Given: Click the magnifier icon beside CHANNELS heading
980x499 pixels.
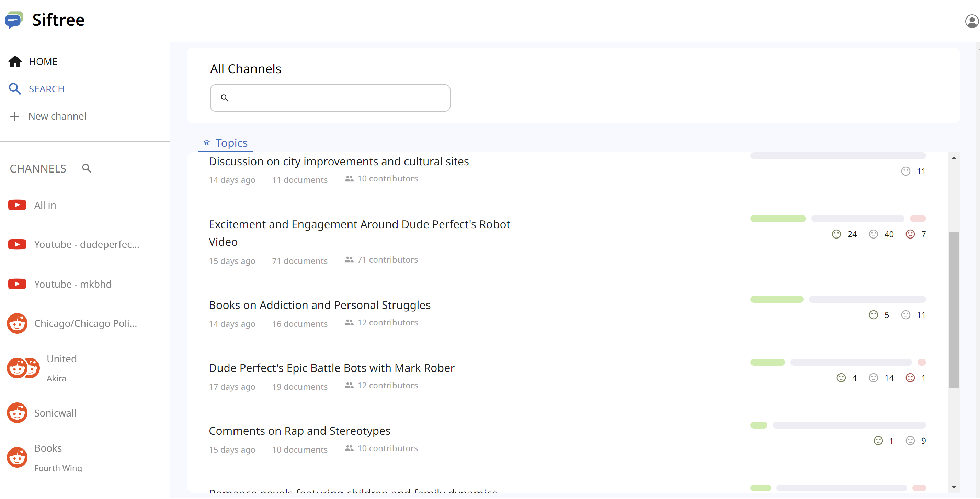Looking at the screenshot, I should (x=87, y=169).
